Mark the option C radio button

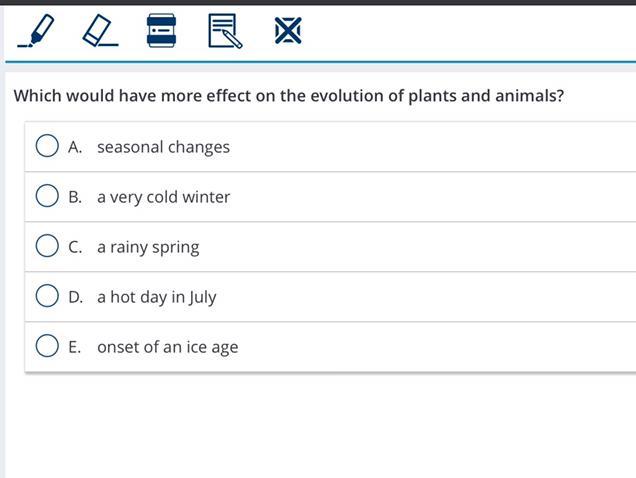(47, 246)
